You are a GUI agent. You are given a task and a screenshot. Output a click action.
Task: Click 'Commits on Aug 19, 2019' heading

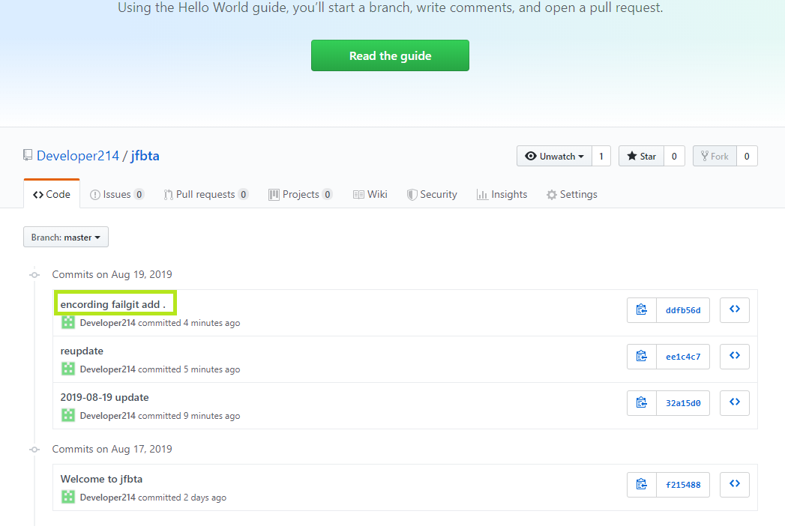(112, 274)
